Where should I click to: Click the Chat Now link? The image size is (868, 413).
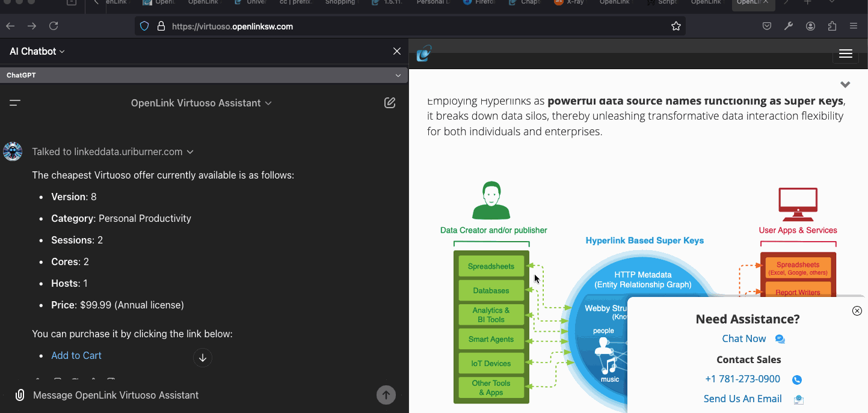tap(744, 339)
